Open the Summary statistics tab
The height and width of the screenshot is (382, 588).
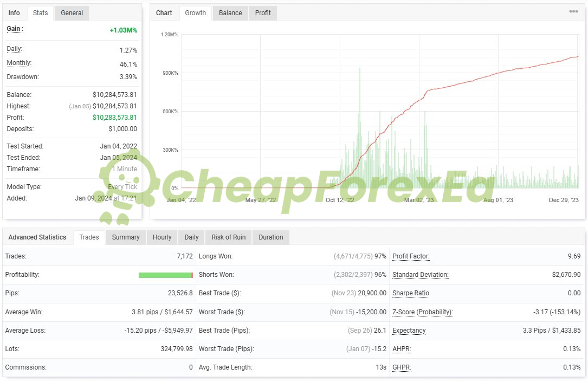126,237
